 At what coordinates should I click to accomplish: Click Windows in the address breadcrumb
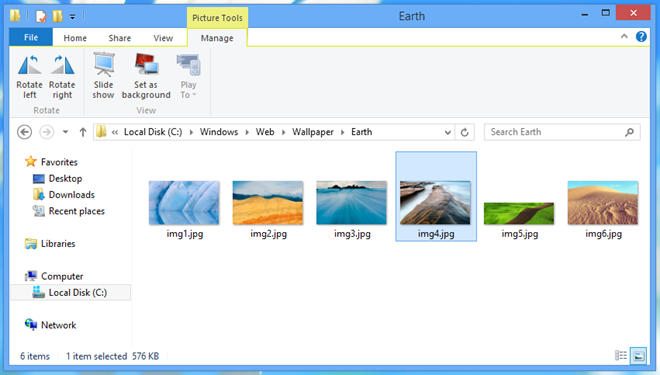[x=219, y=132]
